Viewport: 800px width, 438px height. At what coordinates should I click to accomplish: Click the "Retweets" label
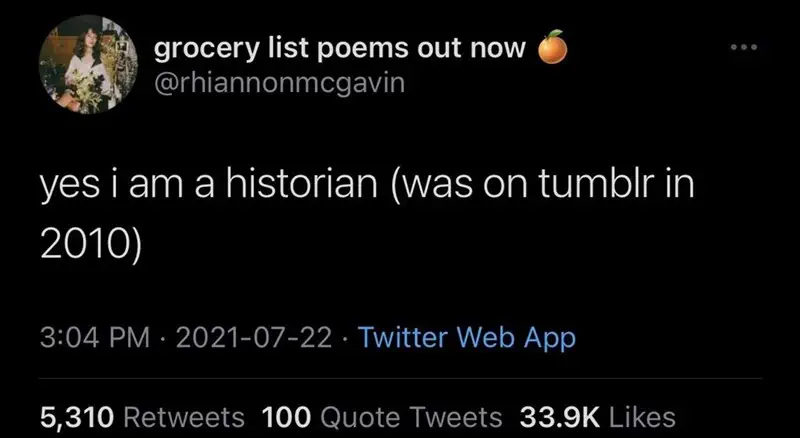click(184, 417)
